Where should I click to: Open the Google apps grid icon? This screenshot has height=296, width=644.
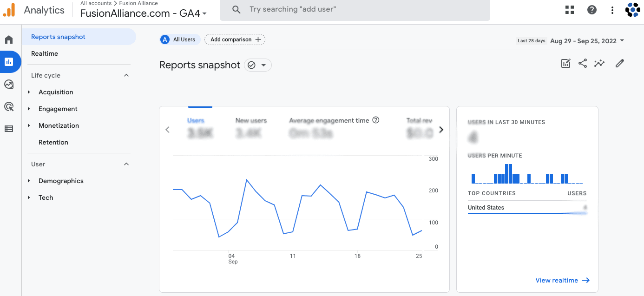tap(570, 10)
